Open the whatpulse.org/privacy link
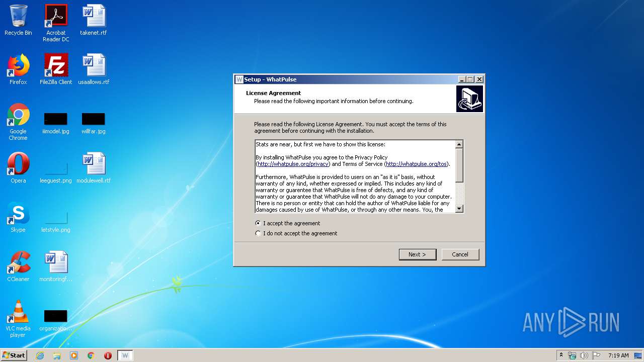 [293, 164]
